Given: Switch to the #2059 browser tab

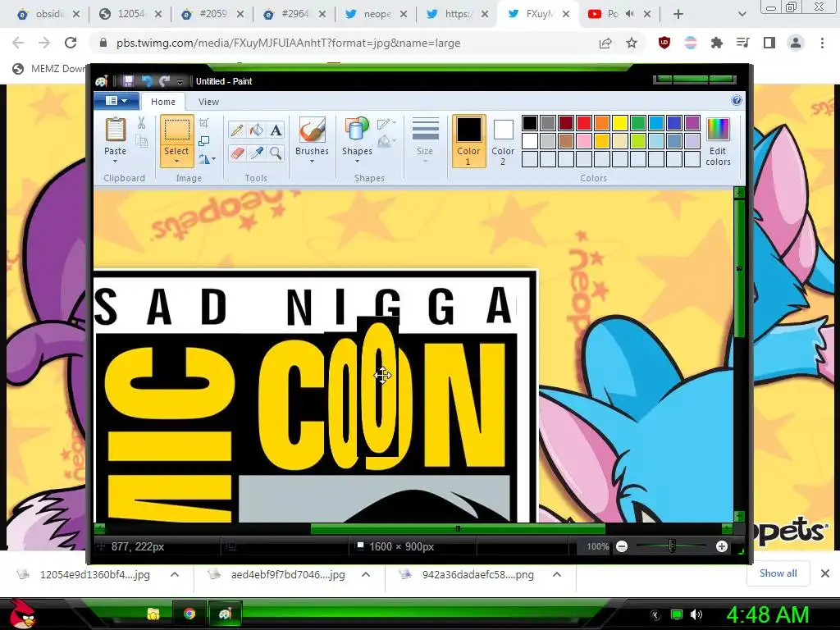Looking at the screenshot, I should [212, 14].
